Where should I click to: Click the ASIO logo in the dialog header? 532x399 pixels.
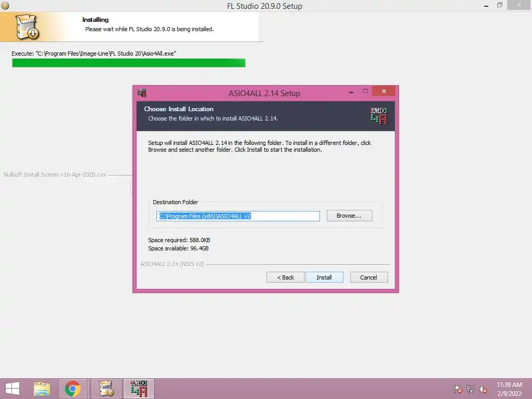click(x=379, y=116)
